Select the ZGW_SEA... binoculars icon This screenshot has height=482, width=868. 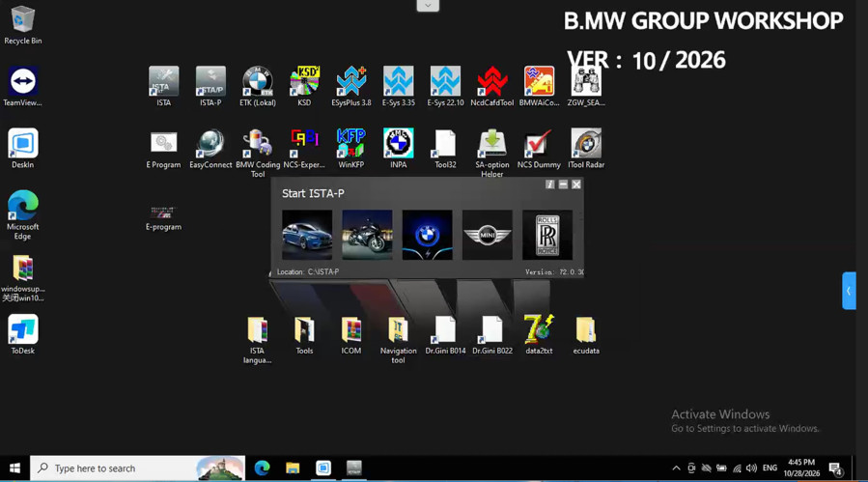586,81
